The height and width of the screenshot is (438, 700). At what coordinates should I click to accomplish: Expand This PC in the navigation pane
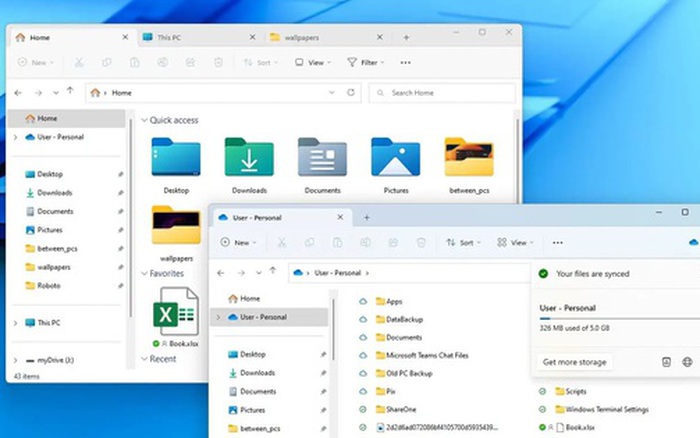pyautogui.click(x=15, y=323)
